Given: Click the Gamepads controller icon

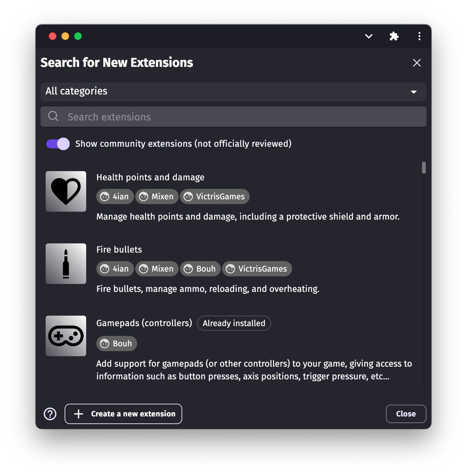Looking at the screenshot, I should (x=66, y=336).
